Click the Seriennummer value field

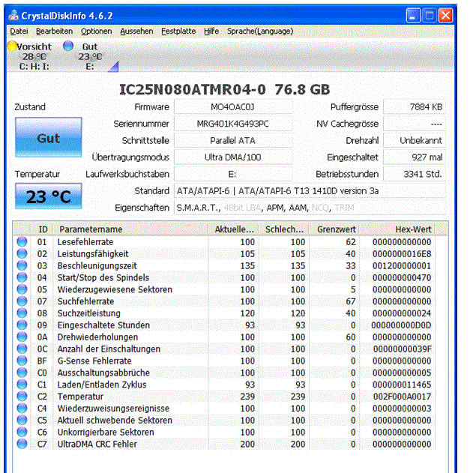pos(233,124)
